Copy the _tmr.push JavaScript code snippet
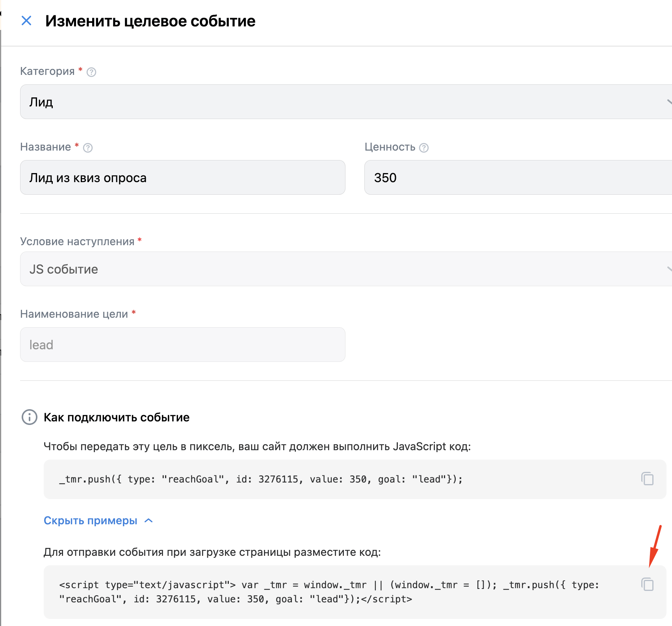The height and width of the screenshot is (626, 672). 647,479
